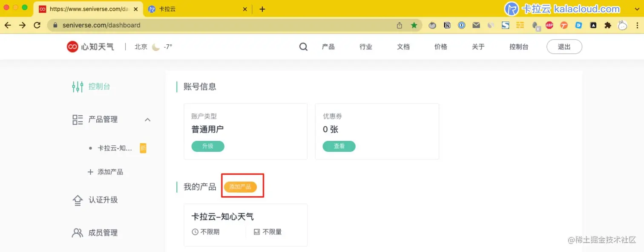Open the Extensions puzzle piece menu
The height and width of the screenshot is (252, 644).
608,25
